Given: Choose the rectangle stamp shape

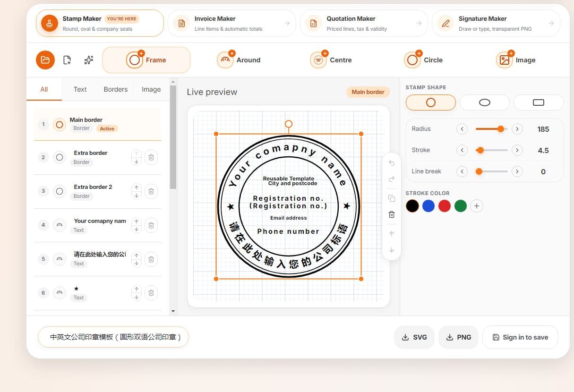Looking at the screenshot, I should pyautogui.click(x=539, y=102).
